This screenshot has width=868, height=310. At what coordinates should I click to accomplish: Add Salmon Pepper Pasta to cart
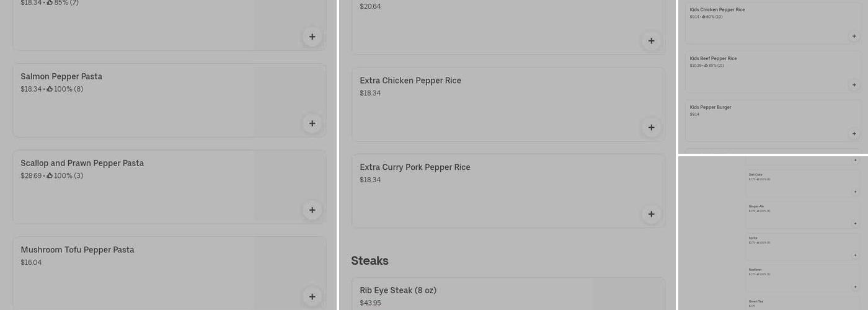[312, 123]
